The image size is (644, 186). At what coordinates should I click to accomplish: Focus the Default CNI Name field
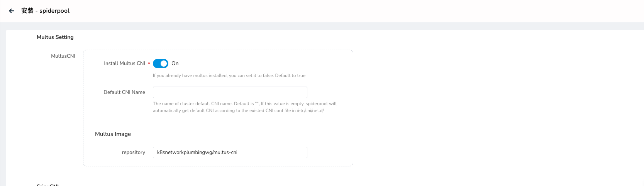click(x=230, y=92)
